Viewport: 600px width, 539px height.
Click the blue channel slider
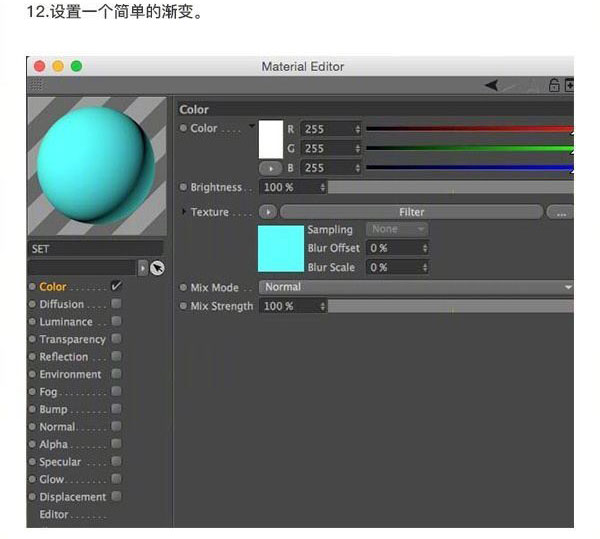[470, 168]
